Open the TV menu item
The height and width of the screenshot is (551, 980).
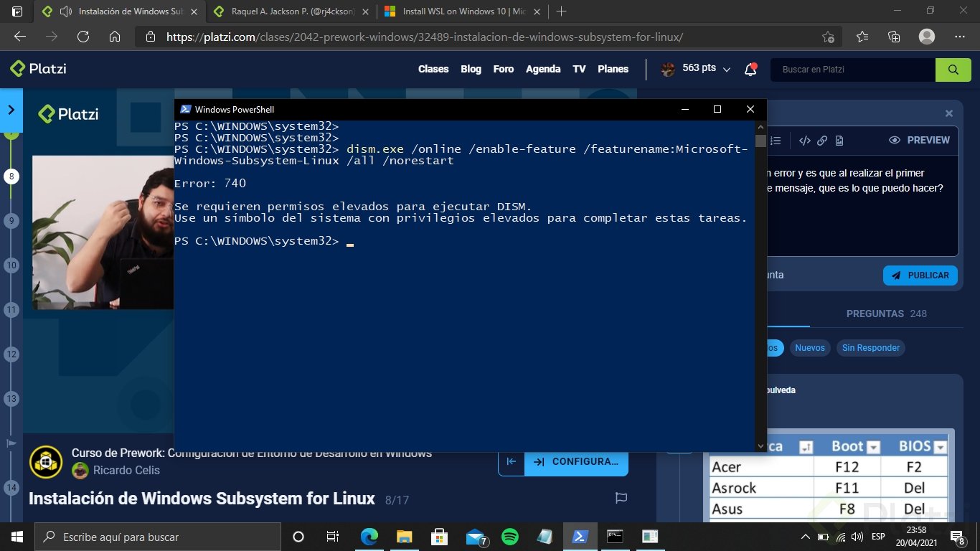[x=579, y=69]
